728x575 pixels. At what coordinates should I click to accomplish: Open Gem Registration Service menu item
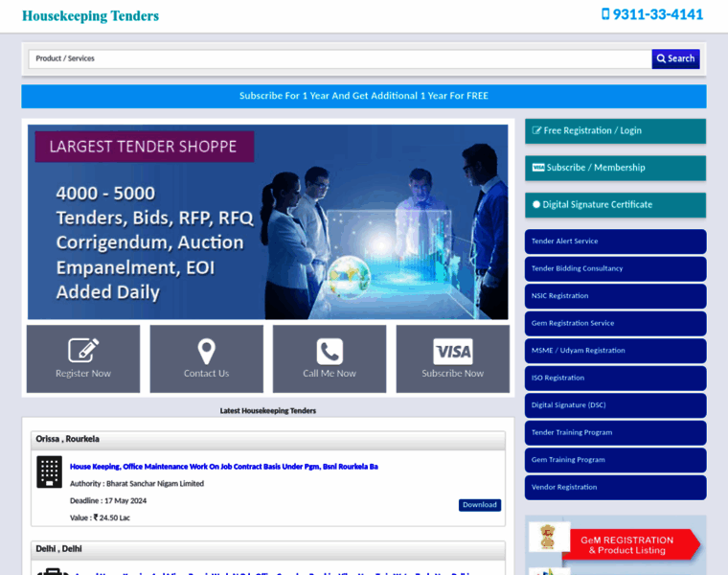(x=615, y=323)
